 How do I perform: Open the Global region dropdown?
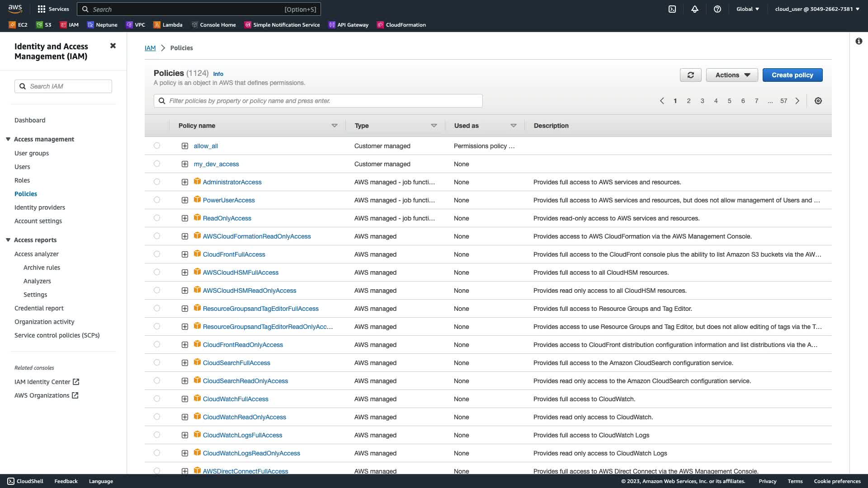(747, 9)
